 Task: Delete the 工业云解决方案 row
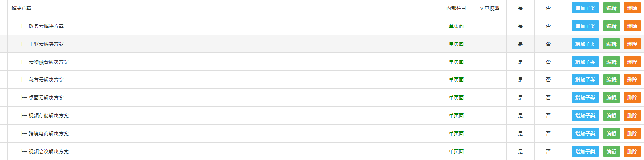click(x=632, y=44)
